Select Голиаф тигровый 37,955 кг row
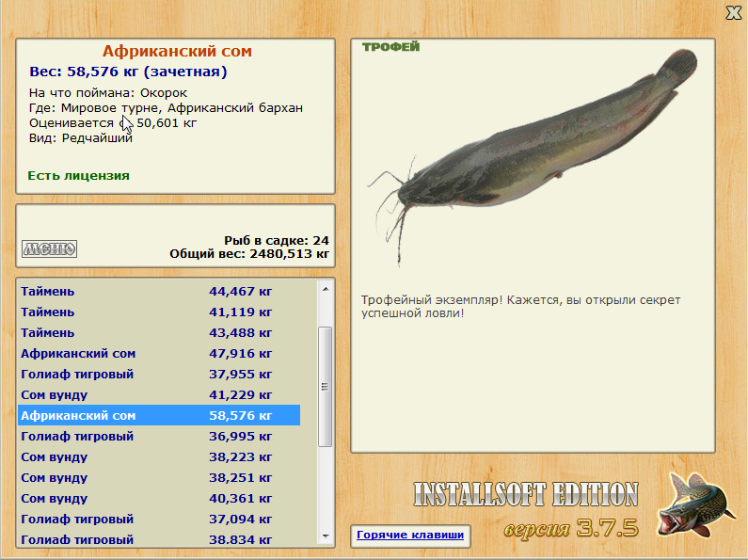748x560 pixels. coord(159,374)
